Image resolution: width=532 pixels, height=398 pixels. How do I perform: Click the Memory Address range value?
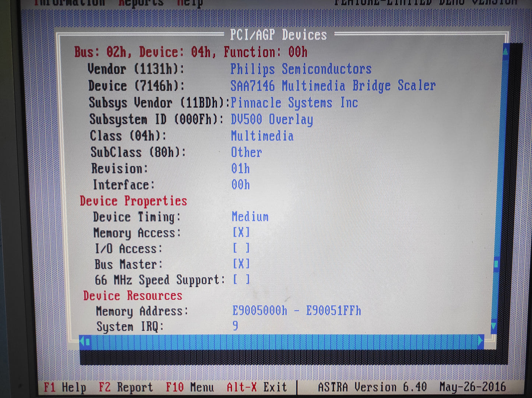tap(296, 311)
